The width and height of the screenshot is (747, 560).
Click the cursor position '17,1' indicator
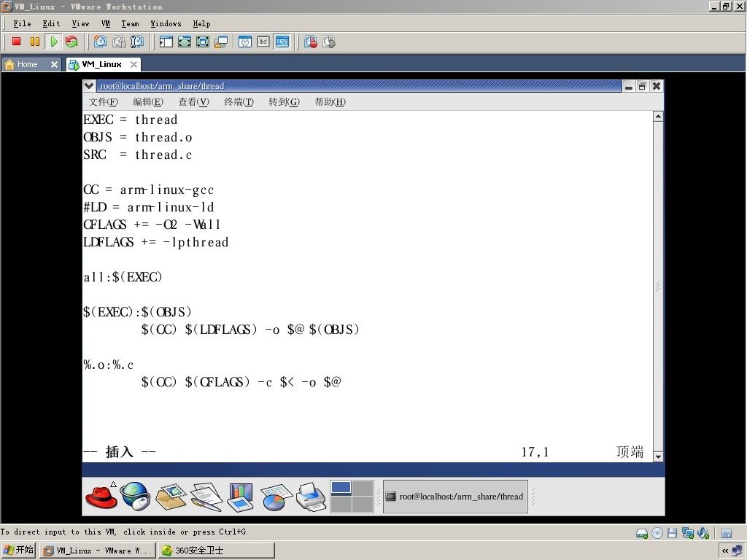pyautogui.click(x=535, y=451)
